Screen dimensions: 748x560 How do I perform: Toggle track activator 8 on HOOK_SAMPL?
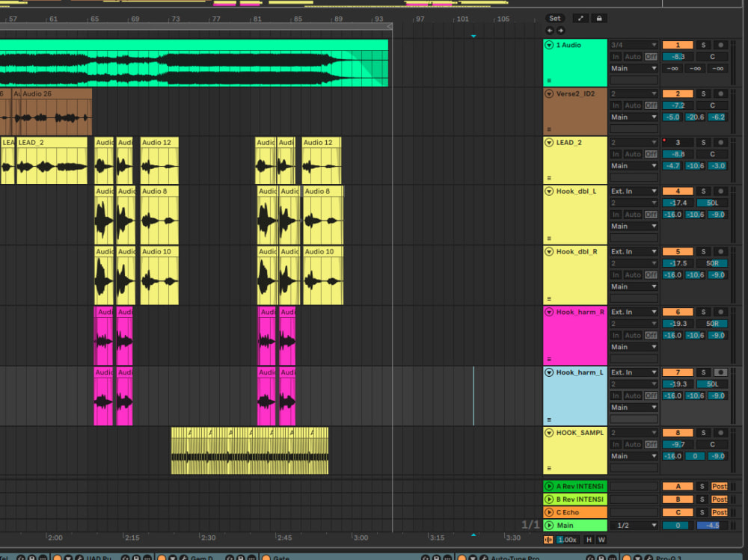[x=678, y=433]
